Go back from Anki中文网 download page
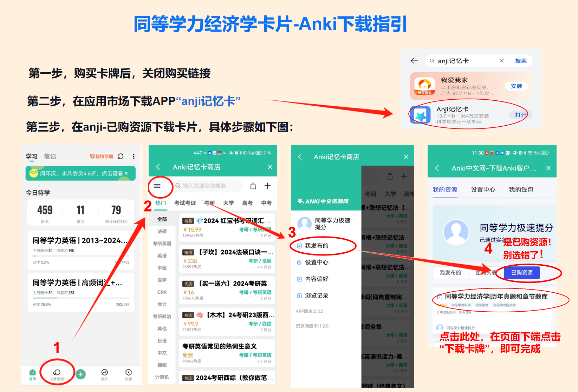Screen dimensions: 578x392 tap(437, 168)
